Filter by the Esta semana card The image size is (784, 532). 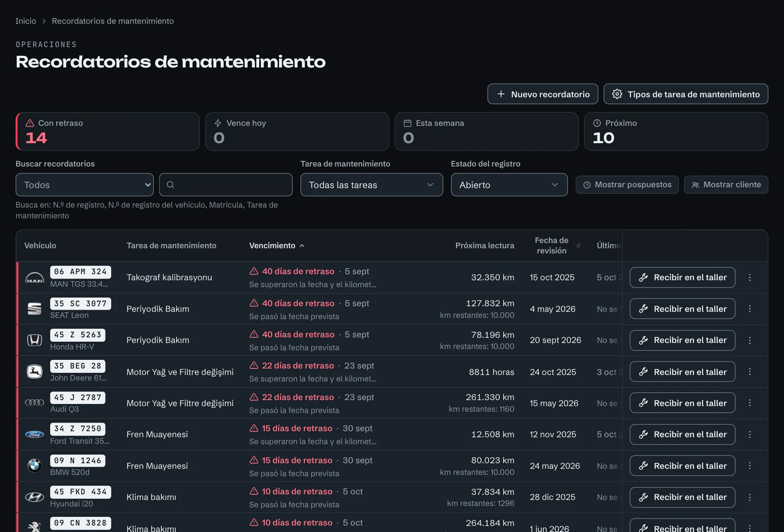tap(487, 131)
